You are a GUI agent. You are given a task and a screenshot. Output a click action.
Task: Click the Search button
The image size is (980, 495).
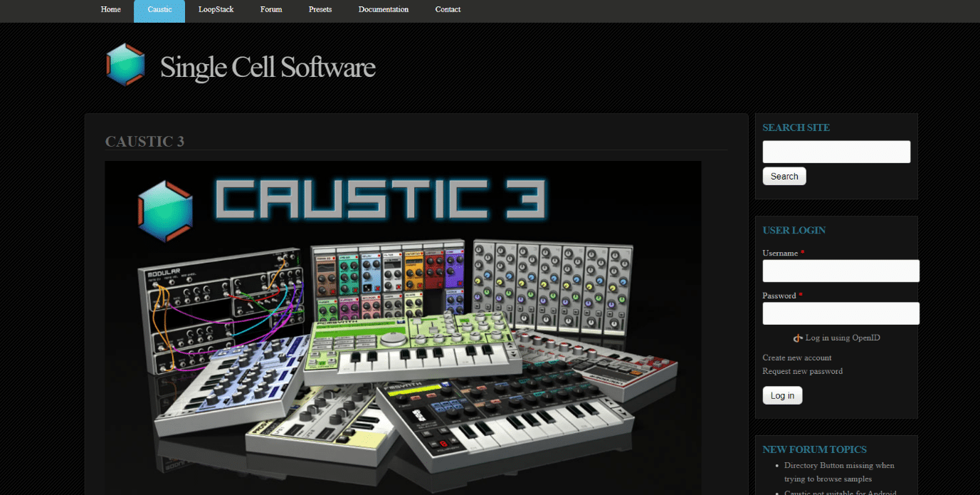pyautogui.click(x=784, y=177)
